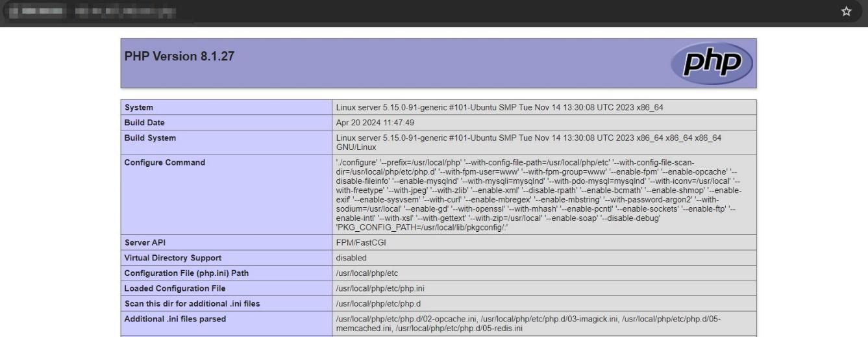
Task: Select the Server API row label
Action: [145, 242]
